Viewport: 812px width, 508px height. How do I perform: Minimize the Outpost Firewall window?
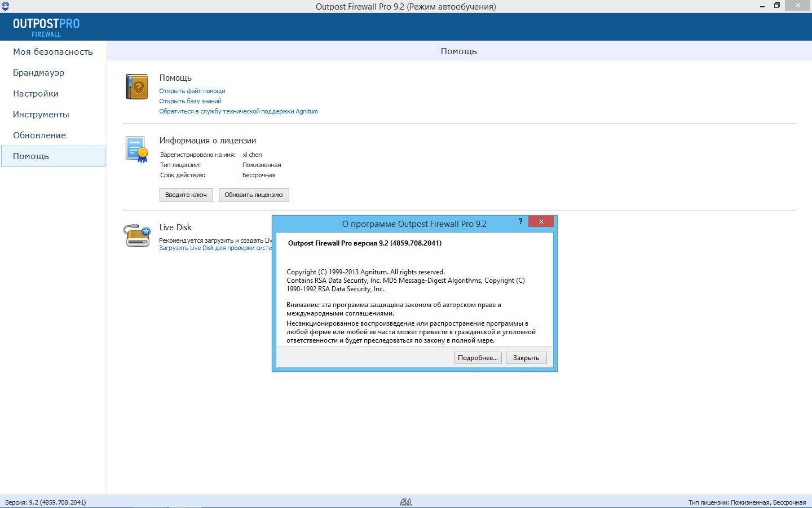[x=762, y=6]
